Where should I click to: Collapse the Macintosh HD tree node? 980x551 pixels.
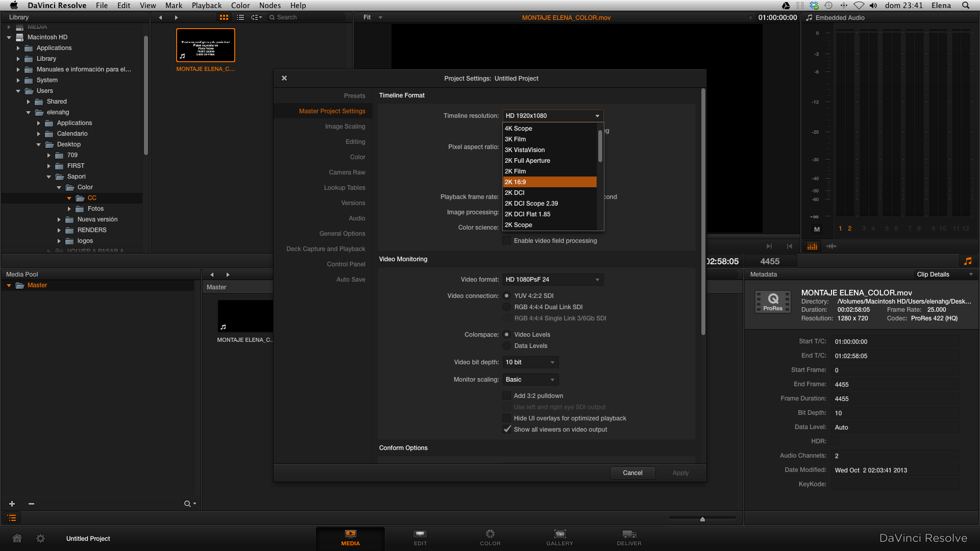coord(9,37)
